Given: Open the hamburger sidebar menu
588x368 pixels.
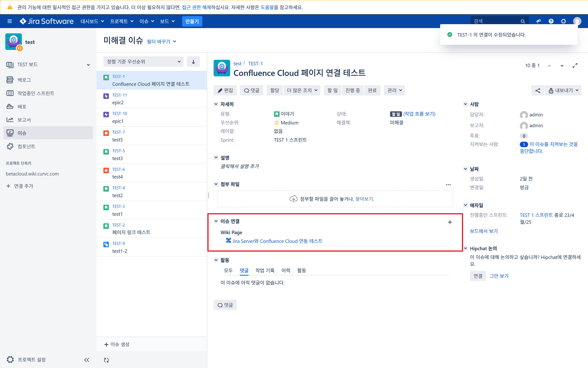Looking at the screenshot, I should (10, 21).
